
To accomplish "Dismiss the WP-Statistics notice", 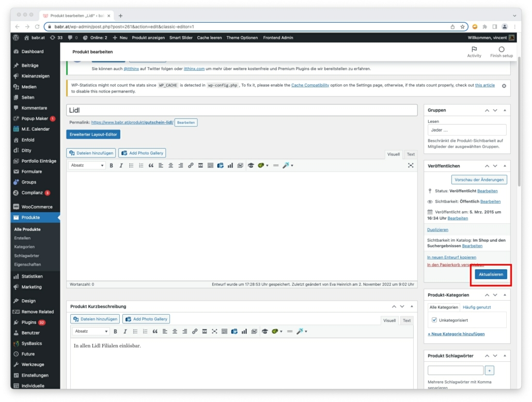I will [504, 86].
